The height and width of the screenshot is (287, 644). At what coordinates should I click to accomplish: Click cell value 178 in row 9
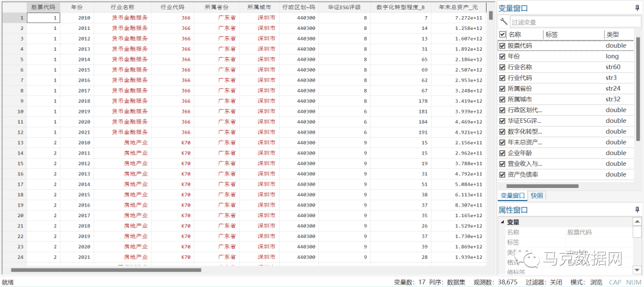coord(401,101)
